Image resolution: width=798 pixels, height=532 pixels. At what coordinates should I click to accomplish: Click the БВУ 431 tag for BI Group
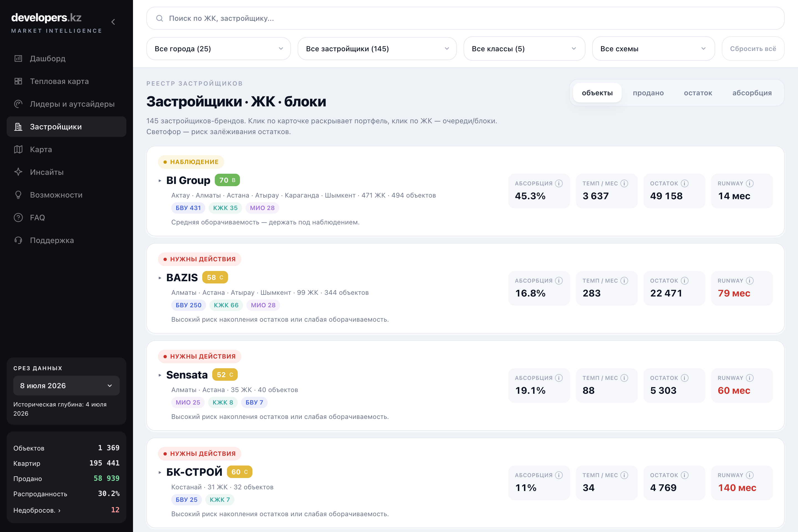coord(188,208)
